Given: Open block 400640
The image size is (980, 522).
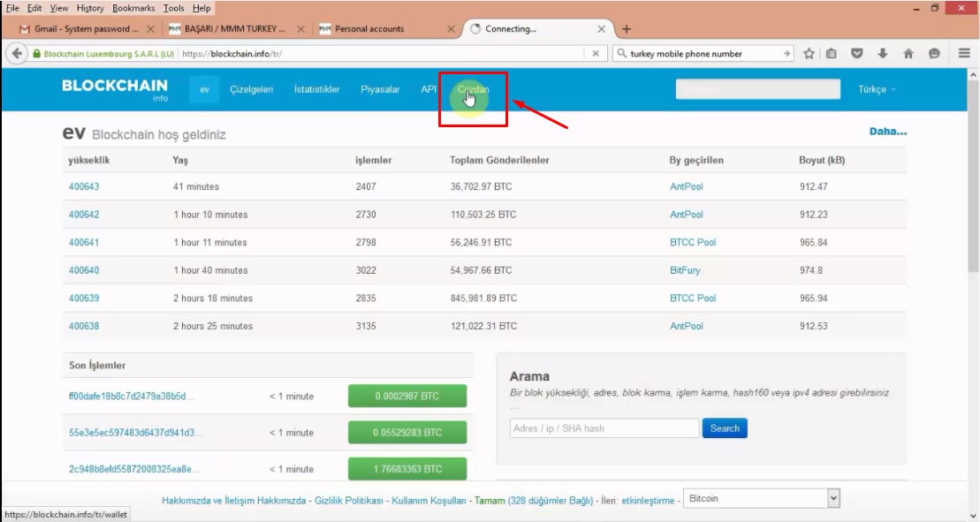Looking at the screenshot, I should pos(84,270).
